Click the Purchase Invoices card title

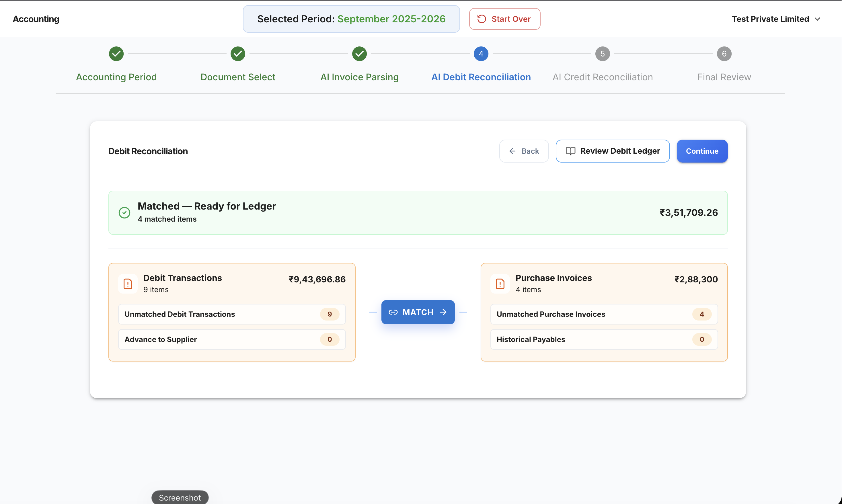(553, 278)
